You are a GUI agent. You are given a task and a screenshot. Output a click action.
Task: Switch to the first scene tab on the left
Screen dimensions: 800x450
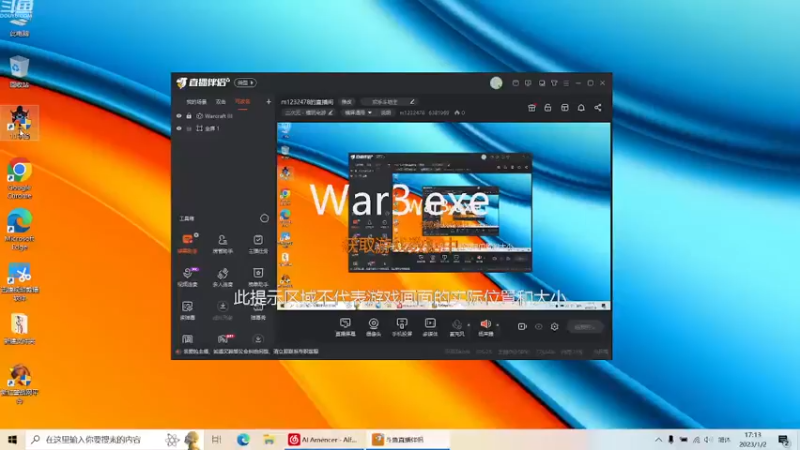[x=196, y=102]
